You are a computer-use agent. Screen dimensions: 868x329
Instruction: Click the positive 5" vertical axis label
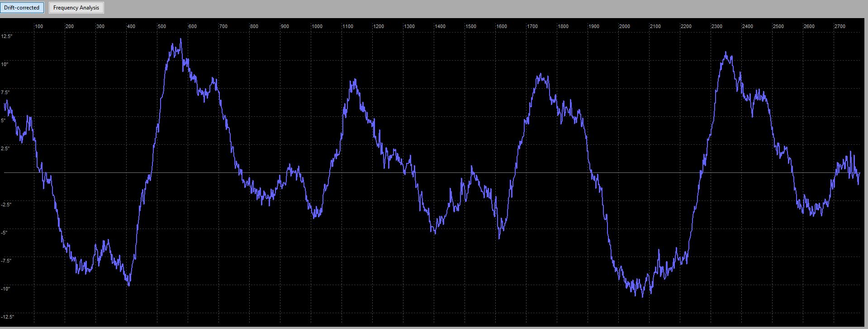(4, 120)
